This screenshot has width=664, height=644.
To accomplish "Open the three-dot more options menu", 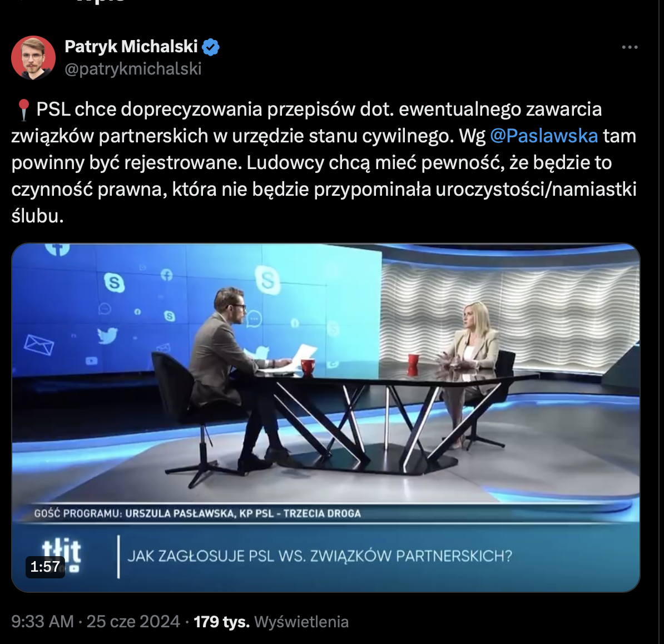I will 630,47.
